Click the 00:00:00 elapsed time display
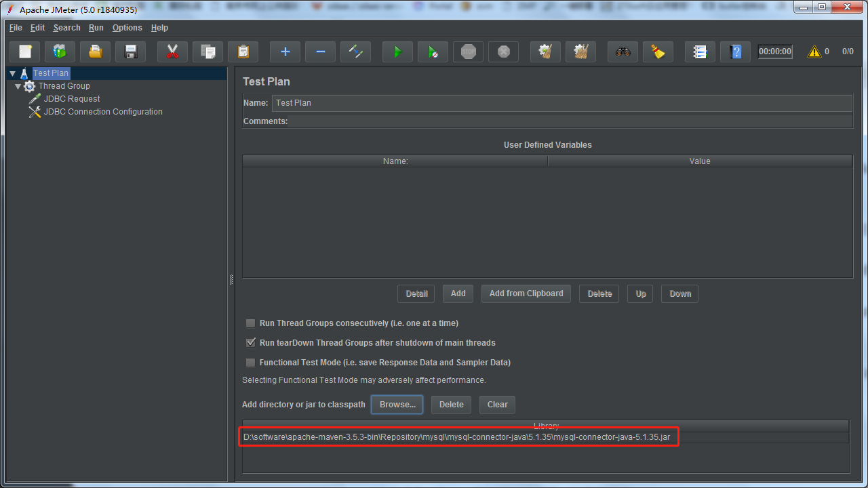 point(775,52)
